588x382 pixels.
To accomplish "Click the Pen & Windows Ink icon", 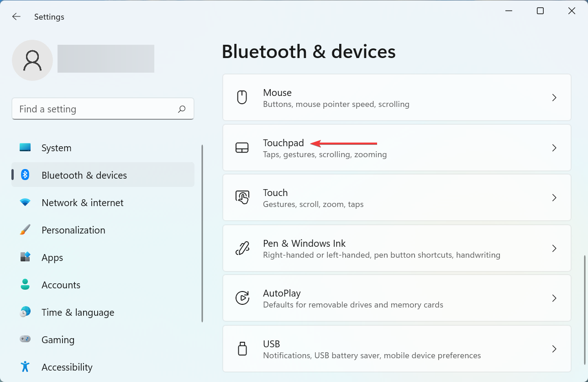I will pos(242,248).
